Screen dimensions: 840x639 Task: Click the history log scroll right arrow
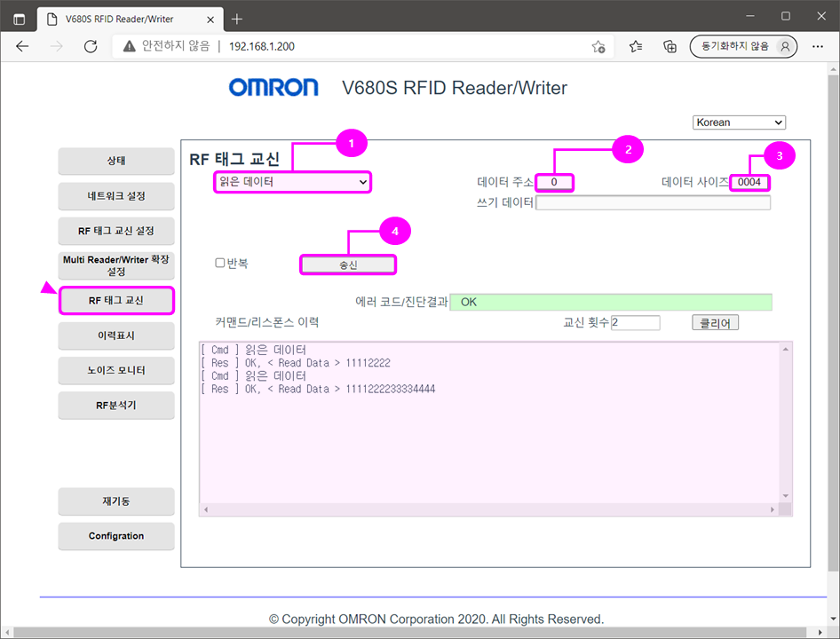(772, 510)
